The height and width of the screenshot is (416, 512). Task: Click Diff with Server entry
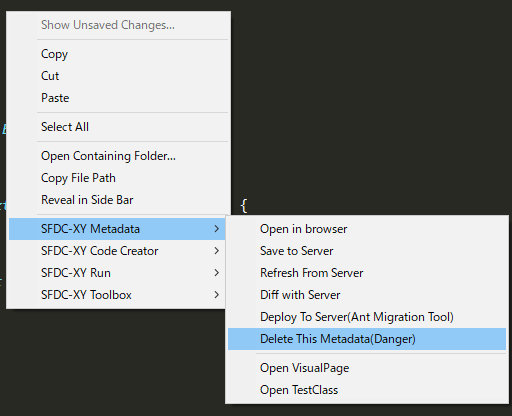(367, 295)
